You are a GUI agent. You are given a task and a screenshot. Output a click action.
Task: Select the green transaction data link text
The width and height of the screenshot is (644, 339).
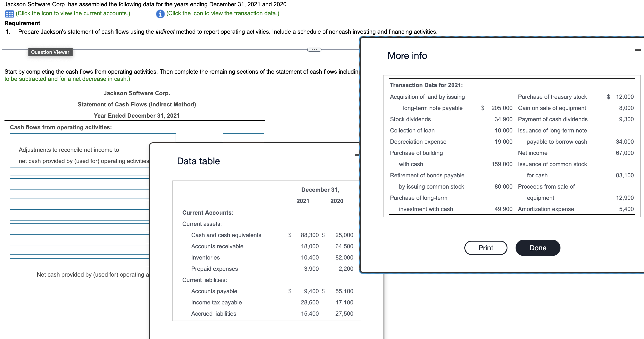tap(222, 13)
